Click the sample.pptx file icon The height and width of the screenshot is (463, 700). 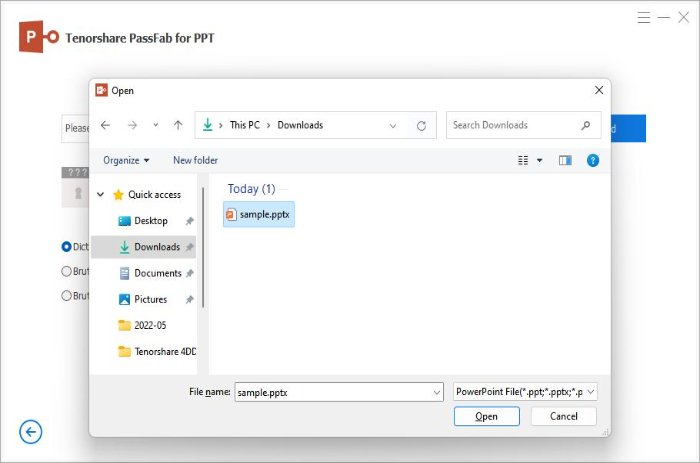pyautogui.click(x=231, y=215)
